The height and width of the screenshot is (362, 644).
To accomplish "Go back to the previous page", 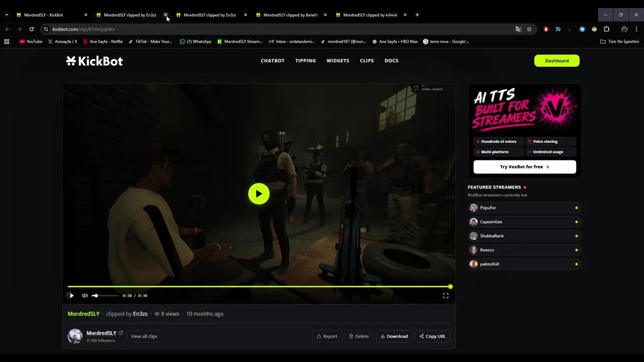I will click(x=7, y=29).
